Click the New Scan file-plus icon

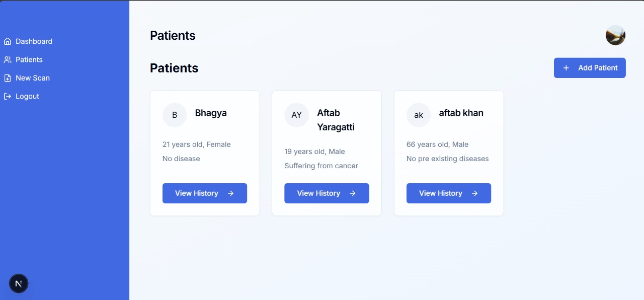pyautogui.click(x=8, y=78)
